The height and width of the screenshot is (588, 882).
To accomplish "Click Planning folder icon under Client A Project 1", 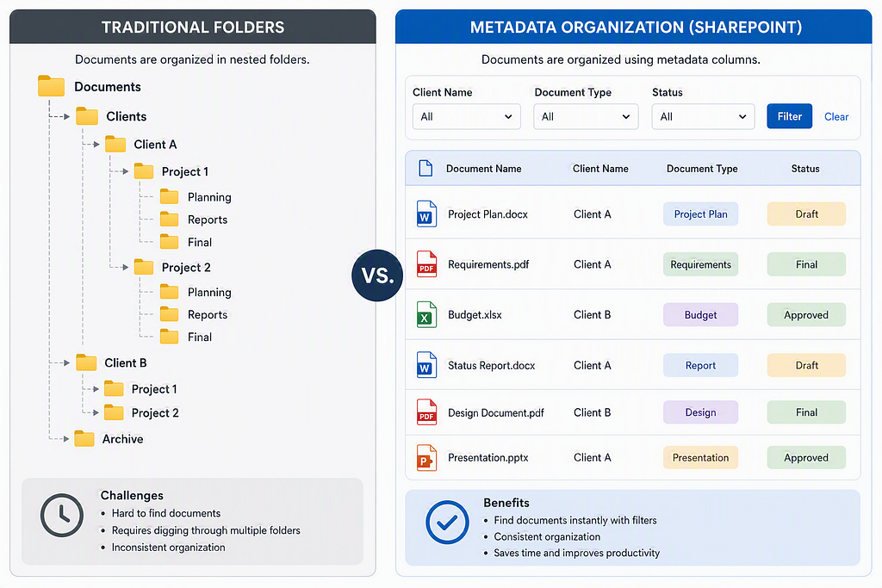I will (x=170, y=197).
